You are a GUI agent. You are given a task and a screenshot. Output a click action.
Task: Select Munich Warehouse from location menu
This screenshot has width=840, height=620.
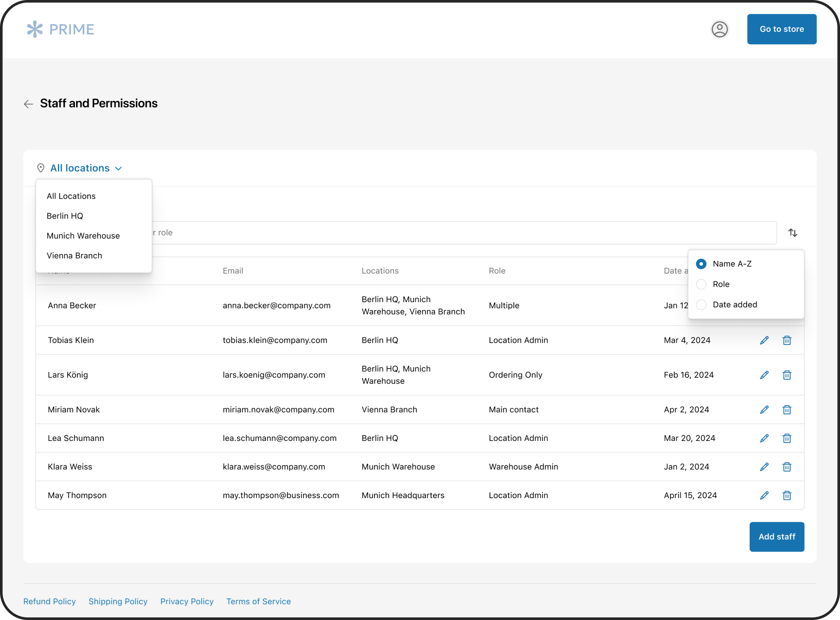tap(83, 236)
